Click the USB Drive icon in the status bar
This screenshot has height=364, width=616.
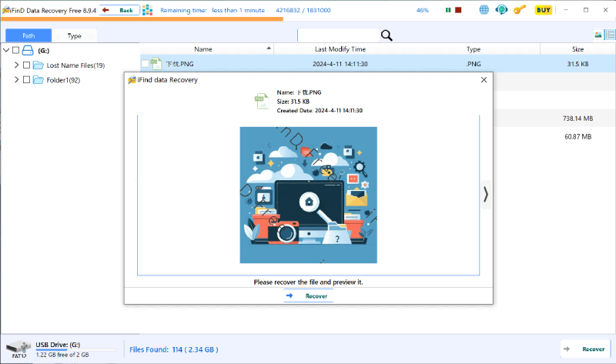point(18,349)
